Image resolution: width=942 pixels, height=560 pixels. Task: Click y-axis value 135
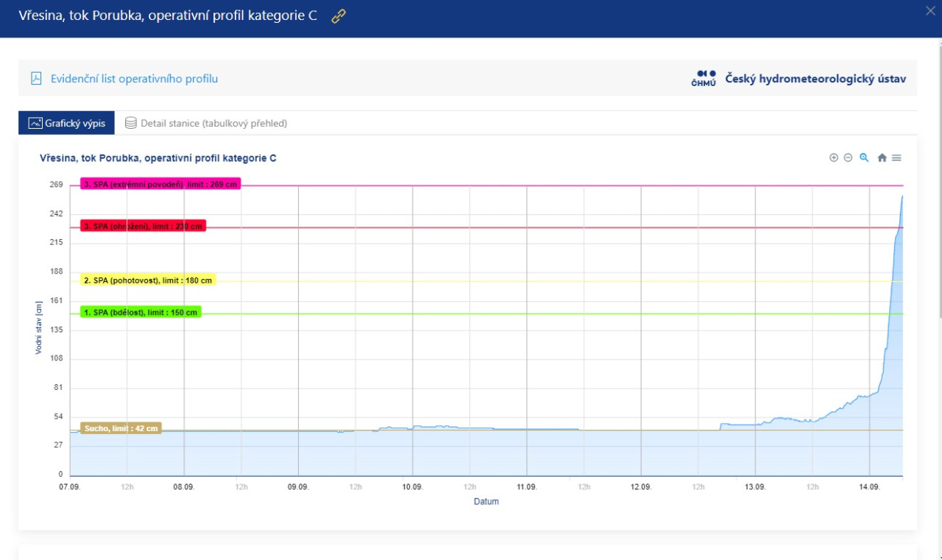click(x=56, y=330)
